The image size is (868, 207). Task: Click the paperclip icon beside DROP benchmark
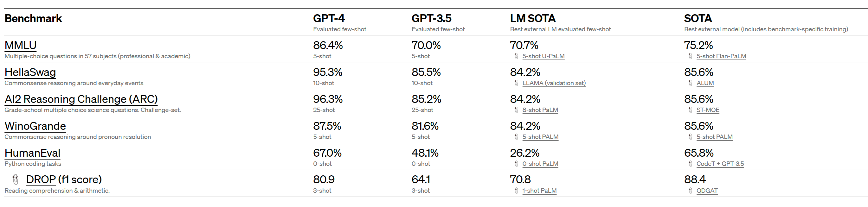[16, 179]
